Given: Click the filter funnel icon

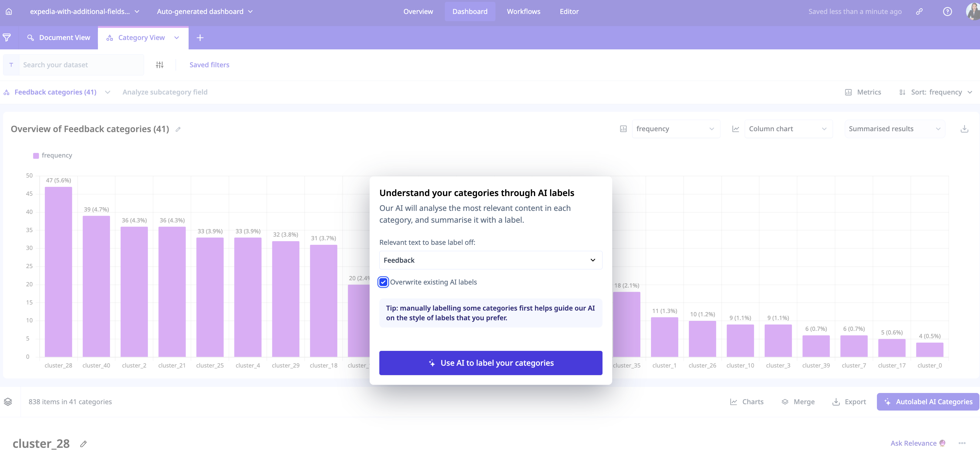Looking at the screenshot, I should (x=7, y=38).
